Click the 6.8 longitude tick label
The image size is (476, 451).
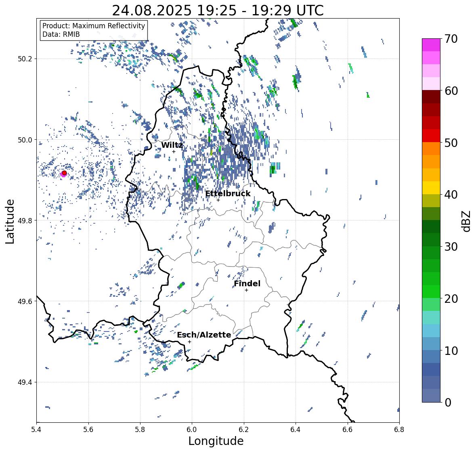tap(399, 430)
